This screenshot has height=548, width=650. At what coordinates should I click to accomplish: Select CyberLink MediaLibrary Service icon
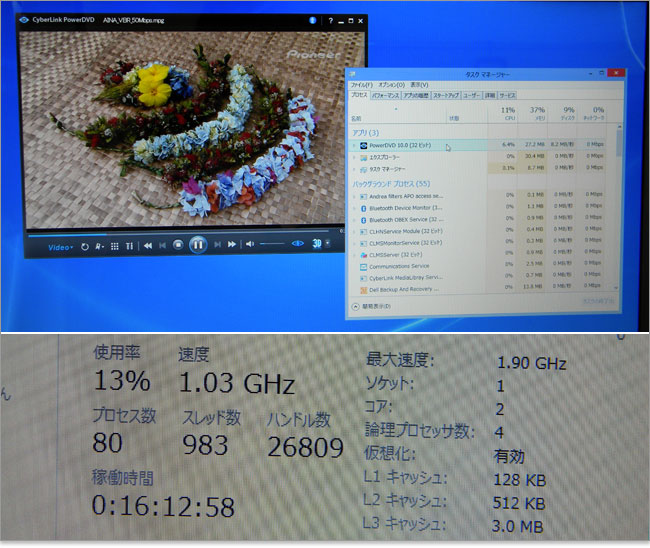tap(364, 278)
